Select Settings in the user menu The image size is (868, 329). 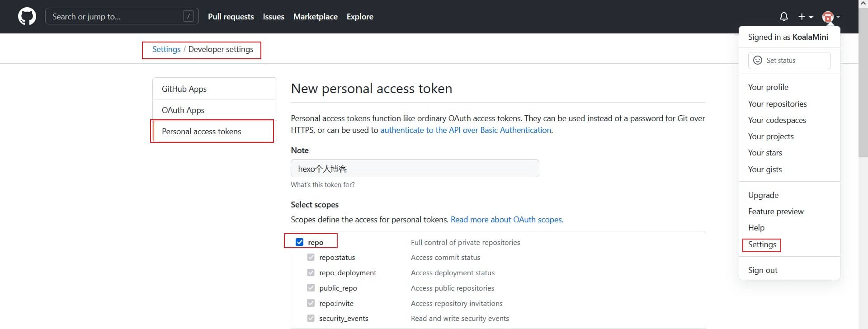coord(762,244)
